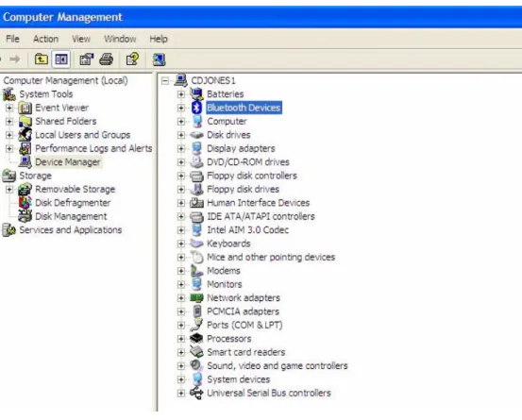Viewport: 522px width, 420px height.
Task: Open the Window menu
Action: coord(120,39)
